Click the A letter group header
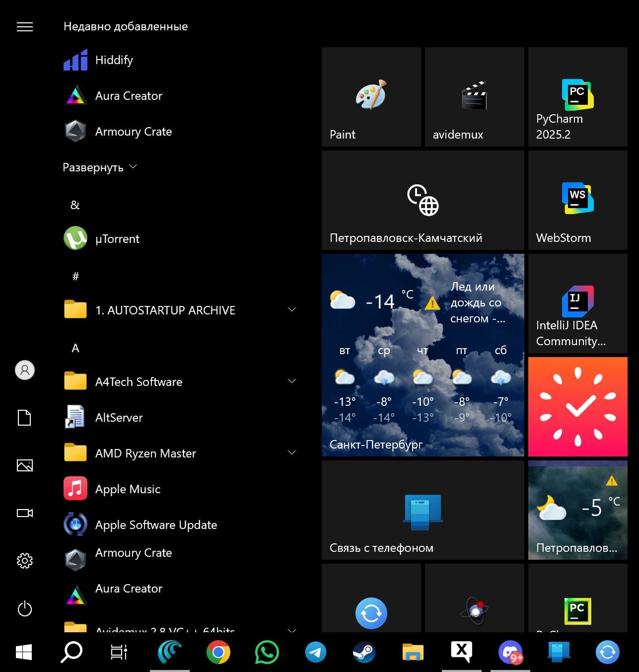 tap(75, 348)
